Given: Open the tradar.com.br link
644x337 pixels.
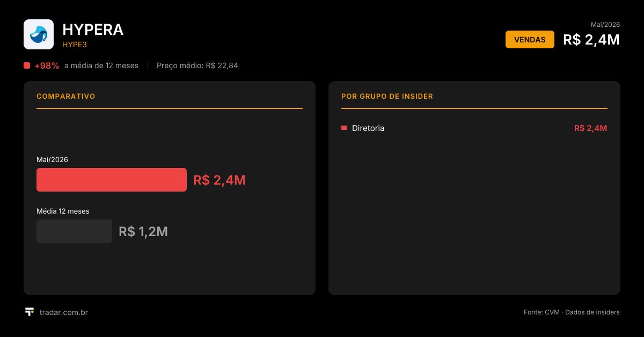Looking at the screenshot, I should click(x=64, y=312).
